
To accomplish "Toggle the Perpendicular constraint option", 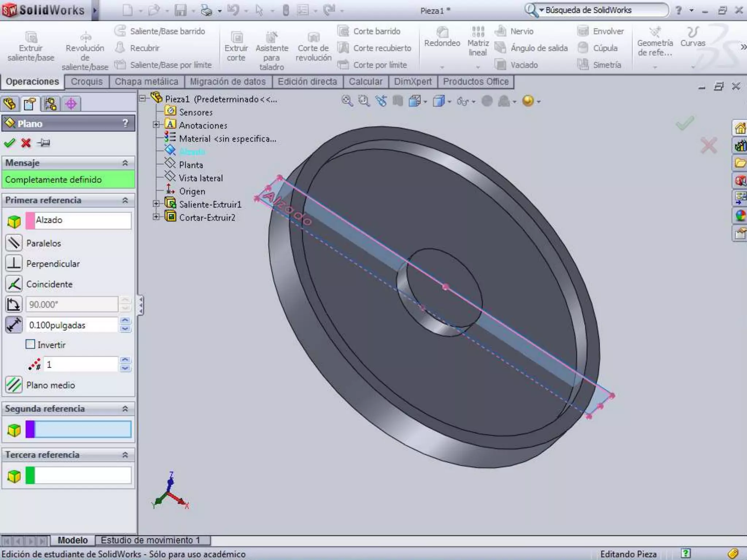I will coord(14,263).
